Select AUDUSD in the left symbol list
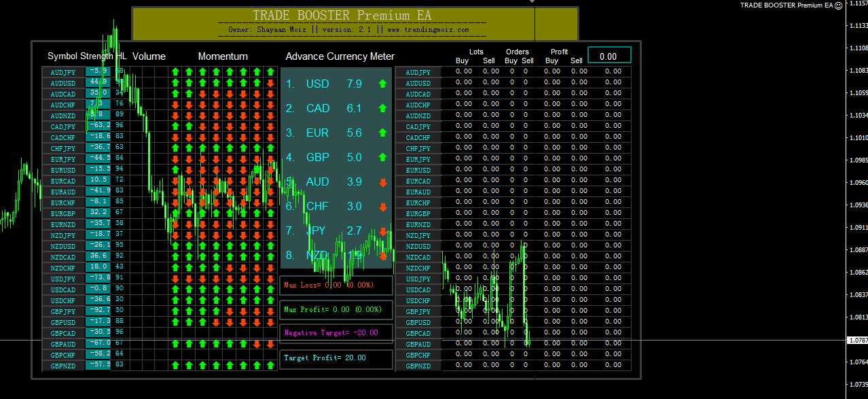Image resolution: width=868 pixels, height=399 pixels. click(x=63, y=83)
